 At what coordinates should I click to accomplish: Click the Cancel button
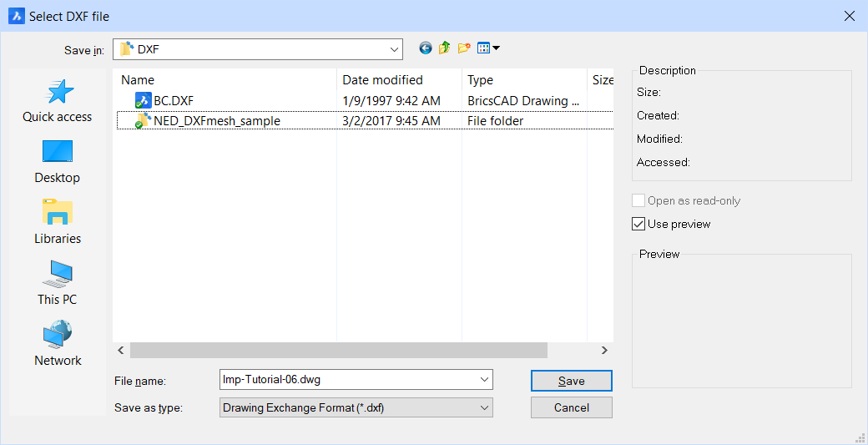click(x=571, y=408)
